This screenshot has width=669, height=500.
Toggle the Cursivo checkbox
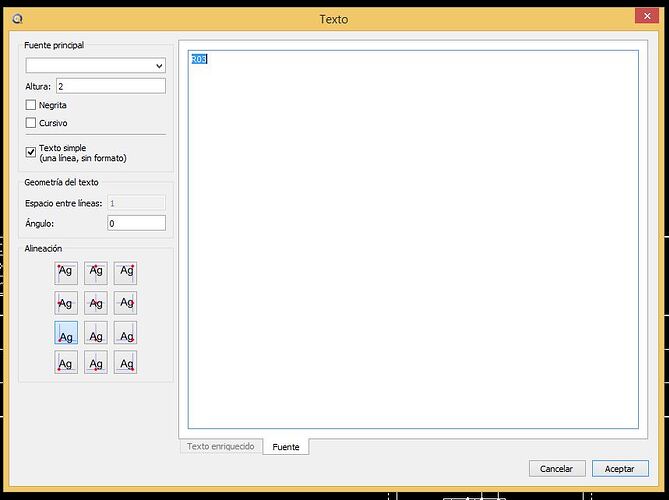(31, 123)
